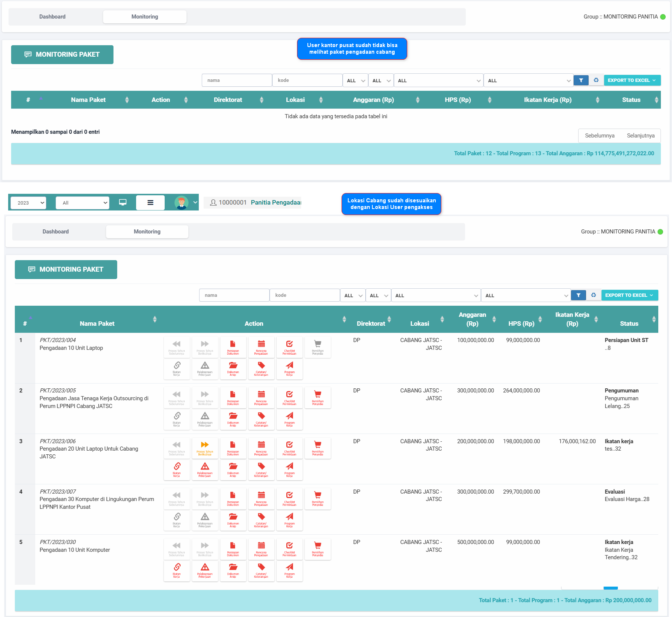Expand the All dropdown beside year selector

tap(82, 203)
